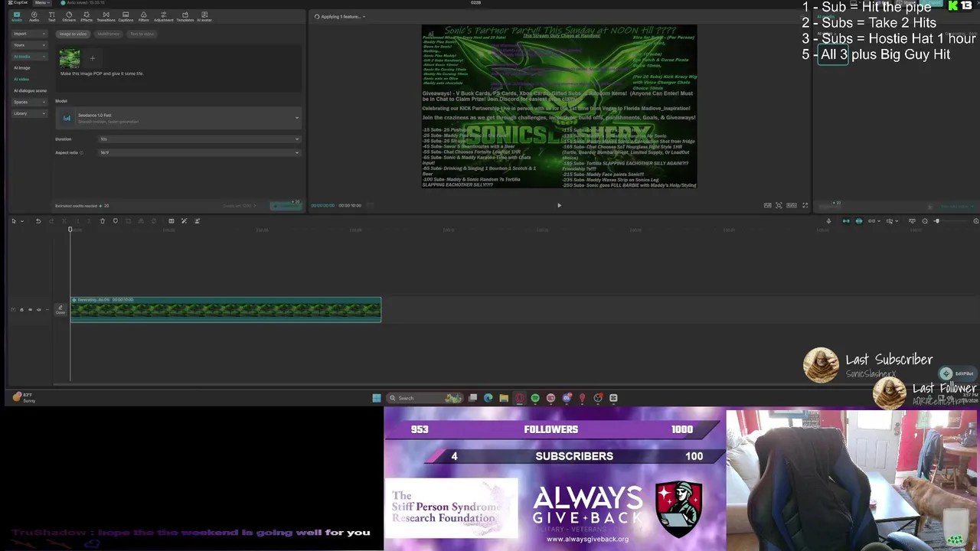
Task: Open the Aspect ratio 16:9 dropdown
Action: pos(198,152)
